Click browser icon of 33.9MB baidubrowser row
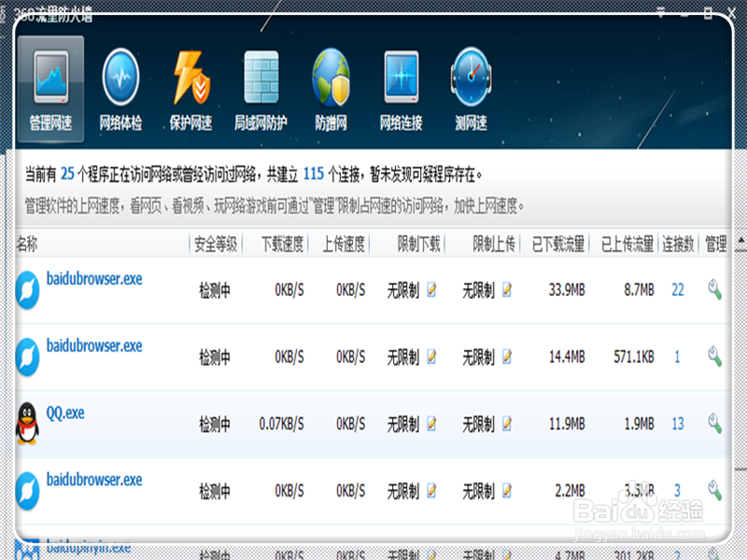The width and height of the screenshot is (747, 560). pos(27,289)
